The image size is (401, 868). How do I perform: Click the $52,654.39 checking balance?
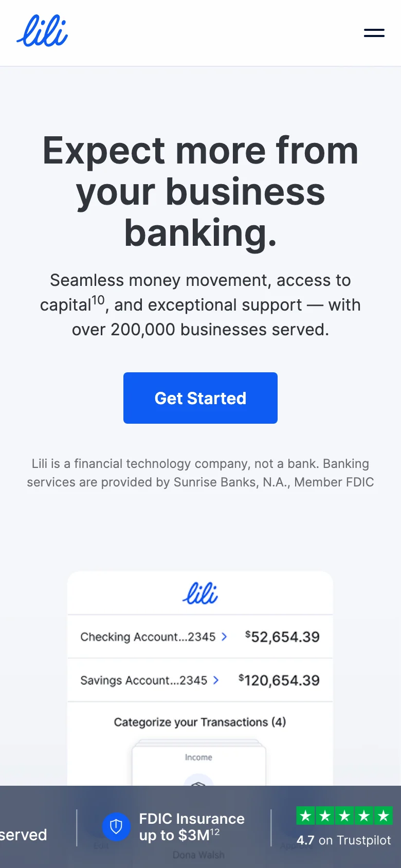[282, 637]
